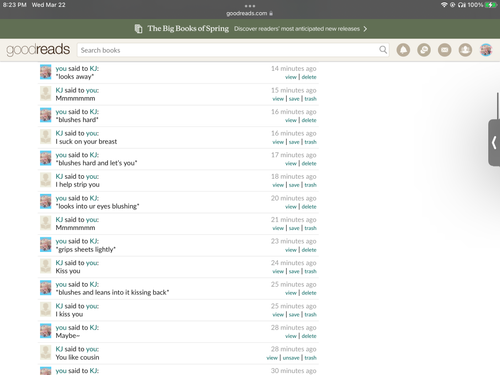Save the "Kiss you" message
This screenshot has height=375, width=500.
[x=294, y=271]
